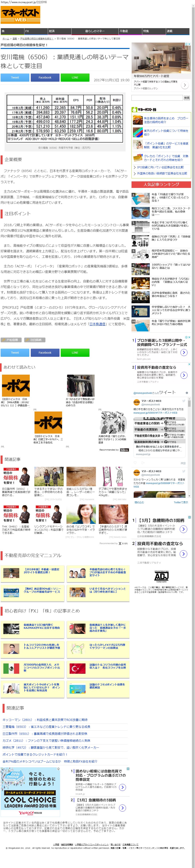Click the search text field
Viewport: 195px width, 868px height.
(x=157, y=98)
